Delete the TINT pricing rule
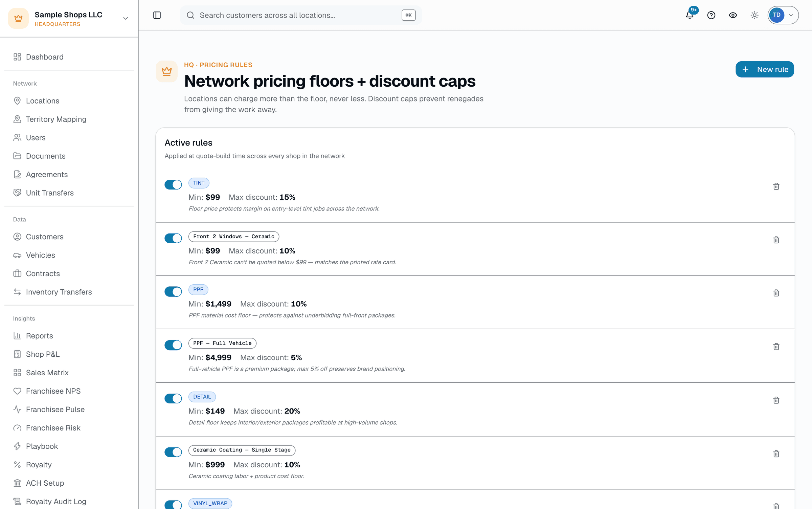The height and width of the screenshot is (509, 812). pos(776,186)
